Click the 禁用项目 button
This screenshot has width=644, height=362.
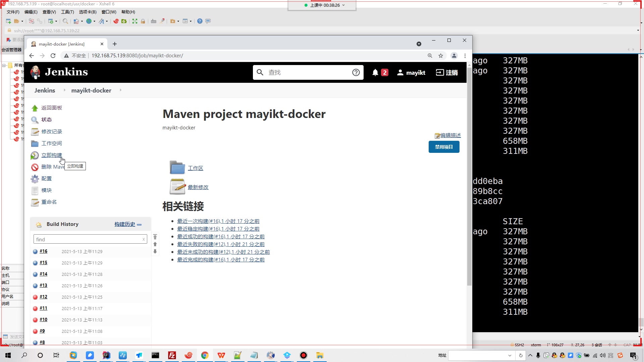pyautogui.click(x=444, y=147)
